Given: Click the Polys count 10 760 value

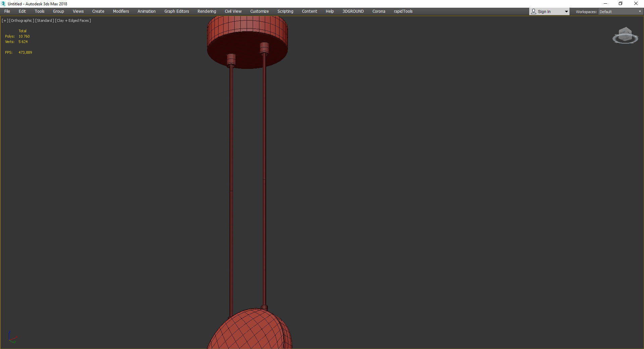Looking at the screenshot, I should point(24,36).
